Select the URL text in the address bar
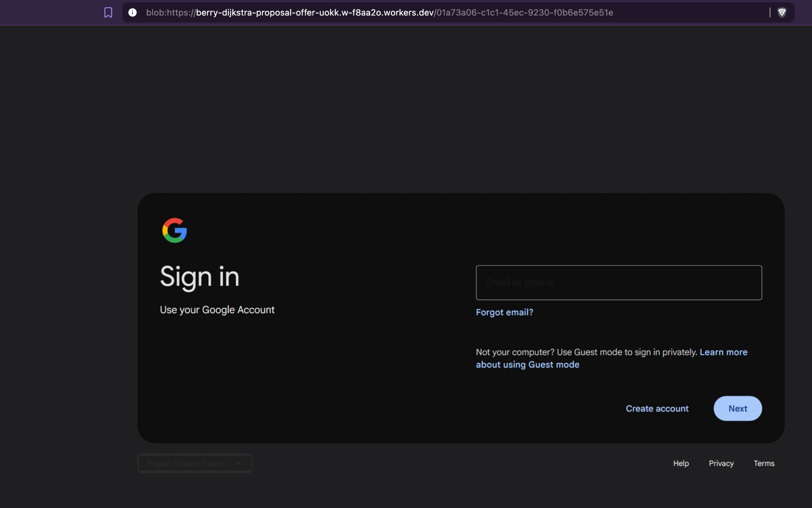The height and width of the screenshot is (508, 812). click(x=379, y=13)
